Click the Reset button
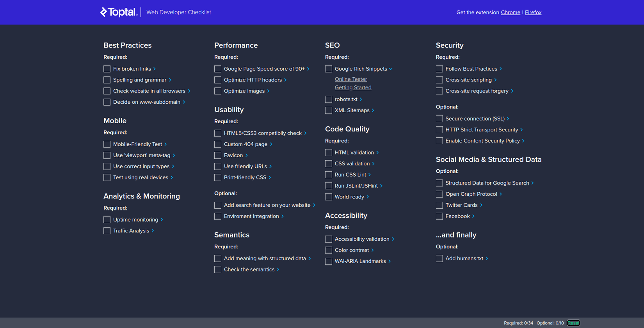644x328 pixels. (573, 323)
